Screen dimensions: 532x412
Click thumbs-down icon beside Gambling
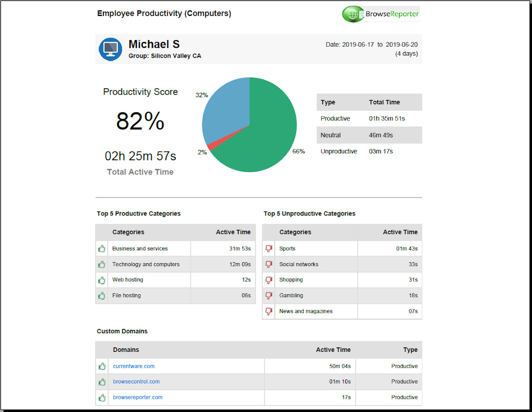point(269,296)
